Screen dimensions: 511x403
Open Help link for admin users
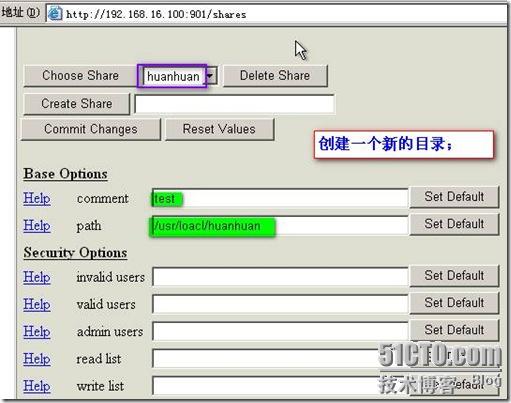coord(37,332)
